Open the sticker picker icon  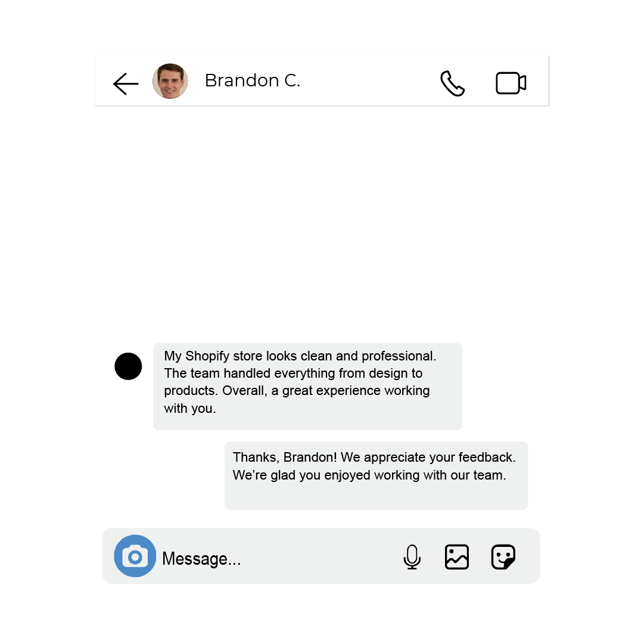click(x=503, y=557)
